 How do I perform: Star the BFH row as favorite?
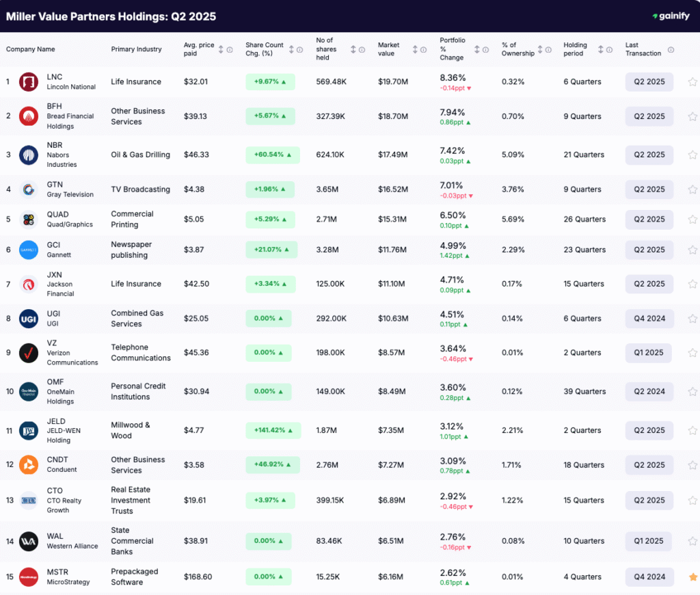tap(692, 116)
